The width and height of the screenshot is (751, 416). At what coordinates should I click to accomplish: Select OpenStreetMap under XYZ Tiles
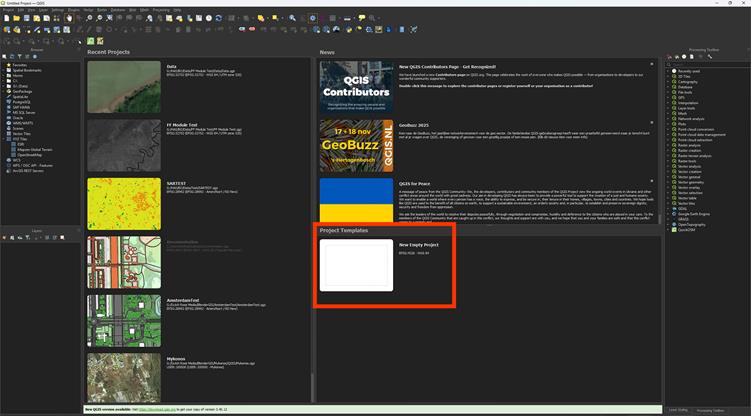click(29, 155)
